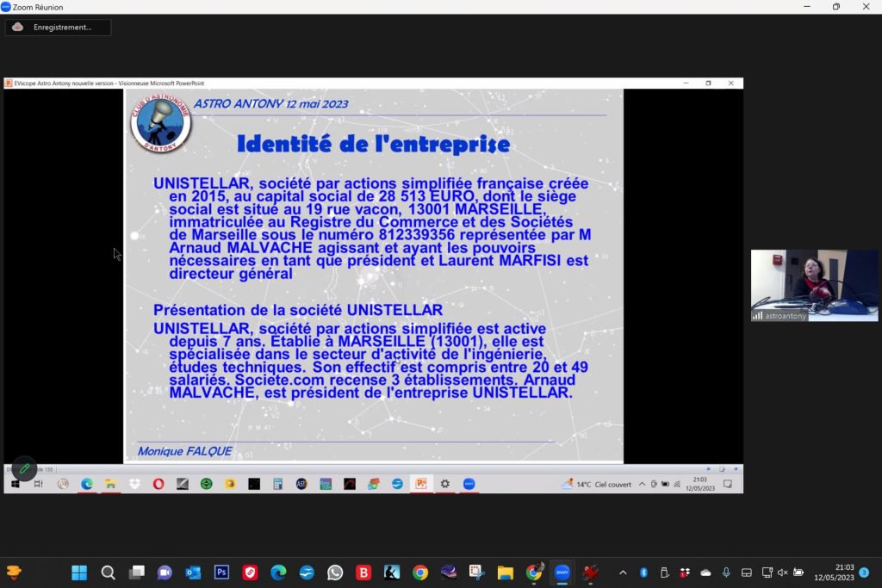
Task: Toggle muted volume speaker icon
Action: click(x=782, y=573)
